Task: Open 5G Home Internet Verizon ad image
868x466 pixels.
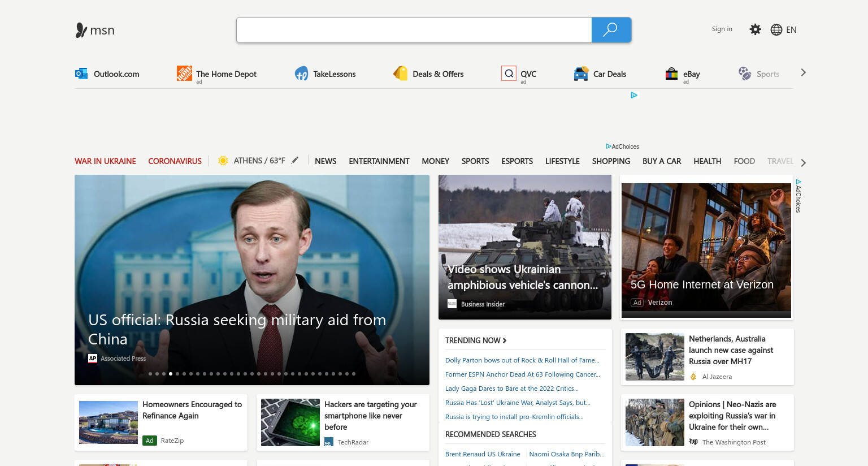Action: [706, 247]
